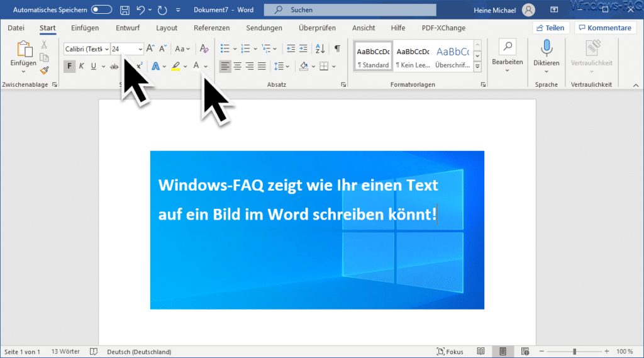The image size is (644, 358).
Task: Toggle bold F button
Action: pyautogui.click(x=69, y=66)
